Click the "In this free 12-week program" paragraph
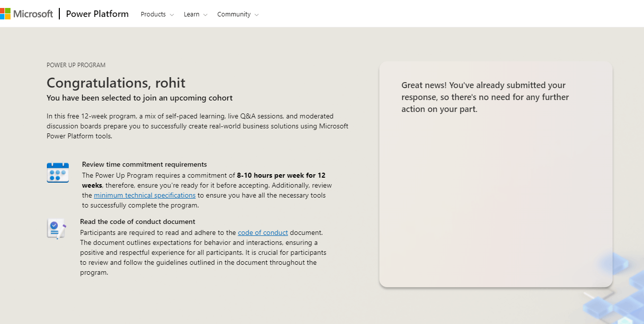The height and width of the screenshot is (324, 644). click(x=197, y=126)
